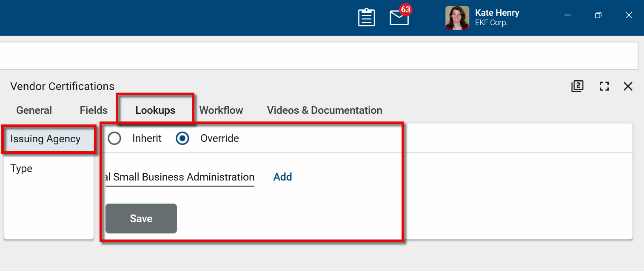The height and width of the screenshot is (271, 644).
Task: Expand Vendor Certifications panel to fullscreen
Action: coord(604,86)
